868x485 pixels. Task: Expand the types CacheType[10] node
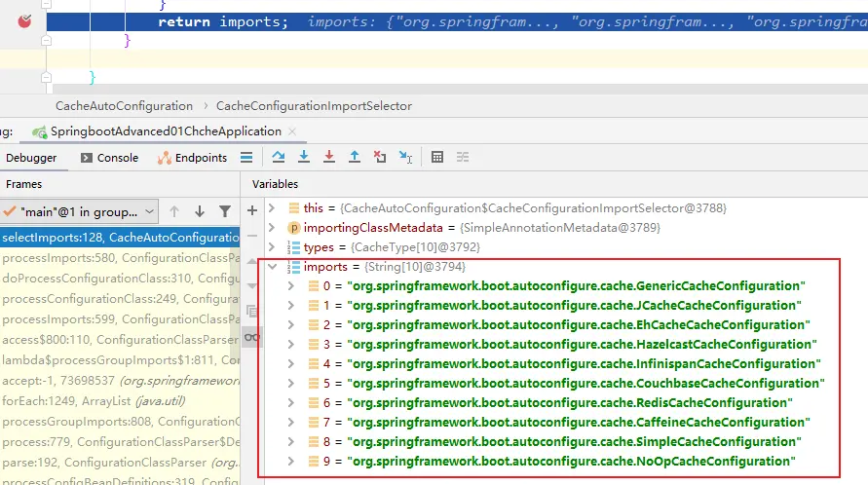tap(272, 247)
